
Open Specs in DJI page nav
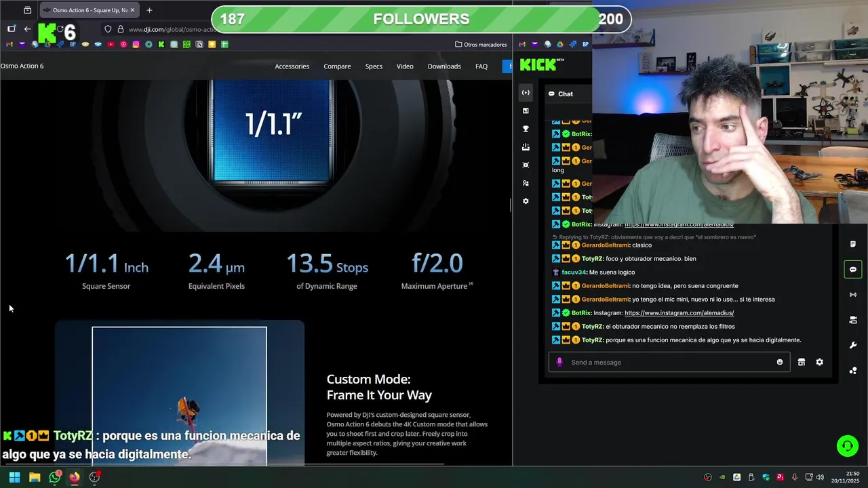[374, 66]
